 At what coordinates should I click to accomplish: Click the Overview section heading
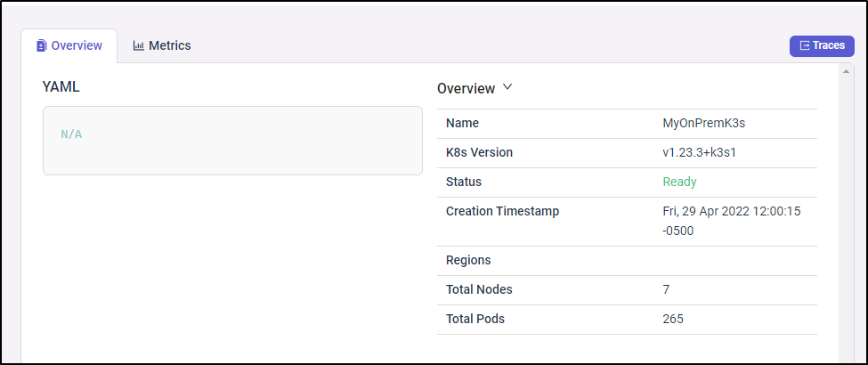[x=466, y=88]
